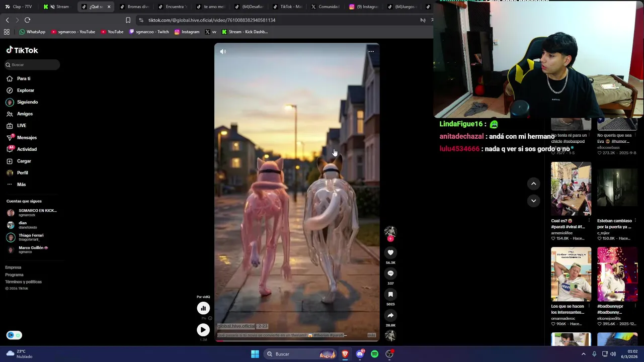Viewport: 644px width, 362px height.
Task: Click the tiktok.com URL address bar
Action: click(x=277, y=20)
